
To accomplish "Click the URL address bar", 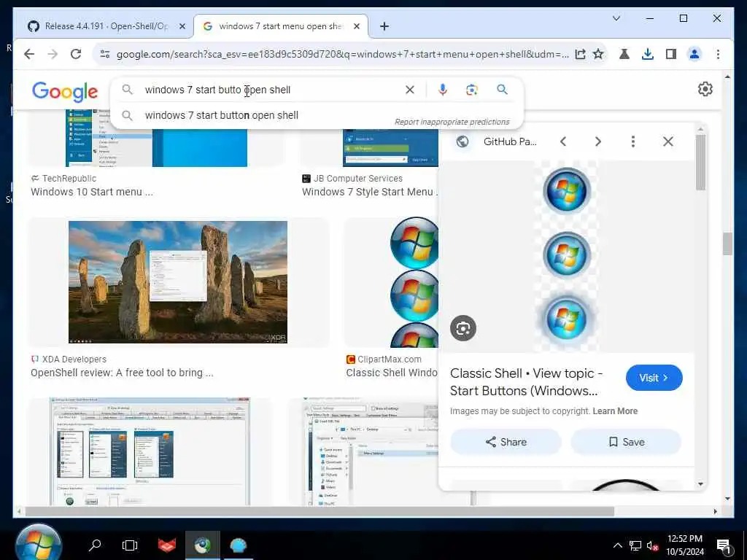I will [x=343, y=54].
